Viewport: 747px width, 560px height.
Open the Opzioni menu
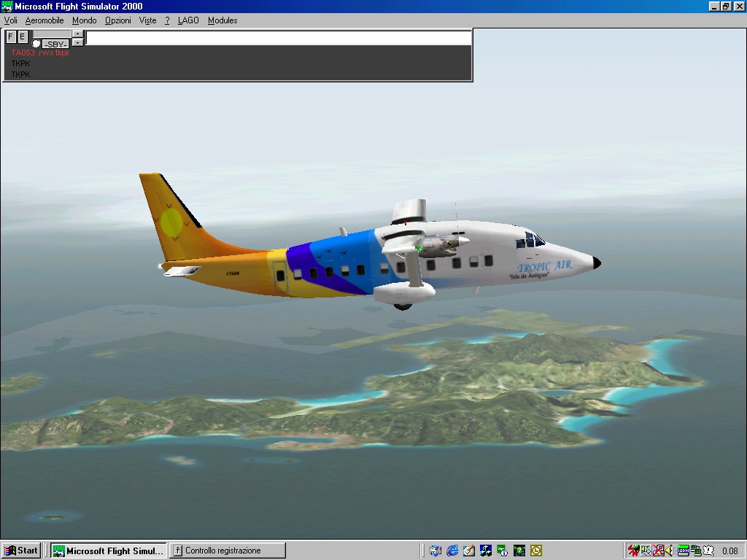(118, 20)
